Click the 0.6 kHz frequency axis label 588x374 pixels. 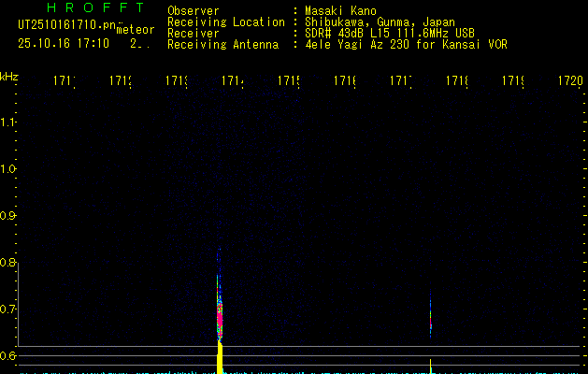pyautogui.click(x=9, y=356)
